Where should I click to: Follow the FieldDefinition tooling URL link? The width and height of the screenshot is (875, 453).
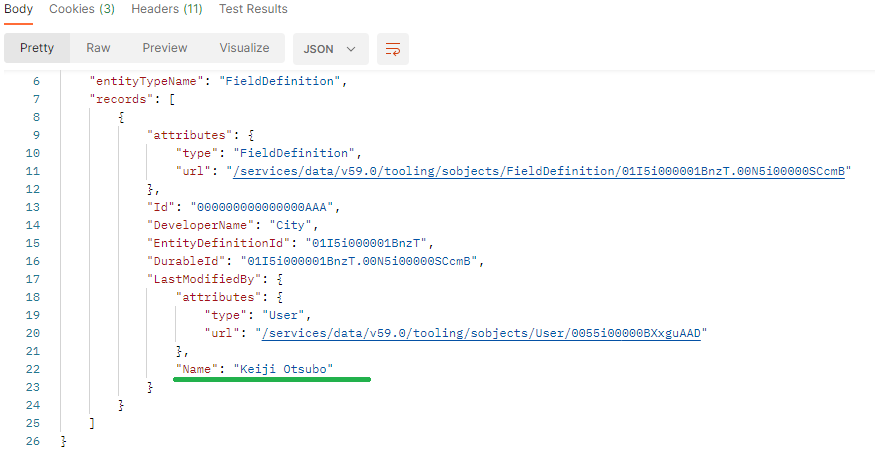coord(539,171)
